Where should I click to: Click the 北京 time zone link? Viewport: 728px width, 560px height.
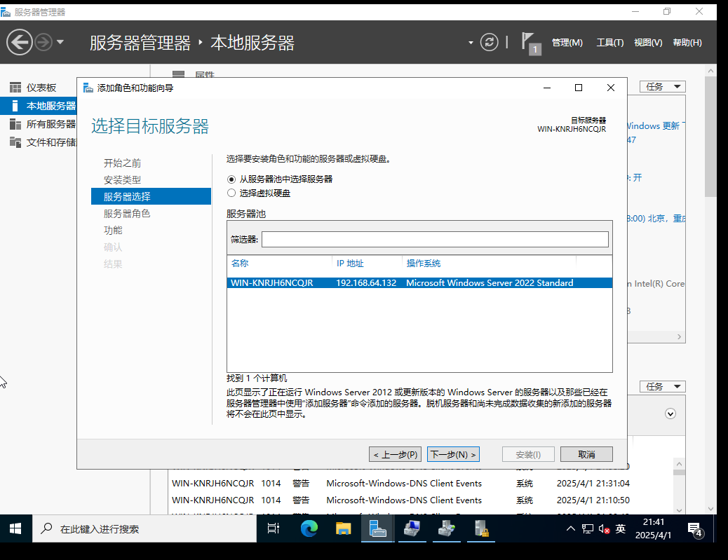[x=656, y=218]
